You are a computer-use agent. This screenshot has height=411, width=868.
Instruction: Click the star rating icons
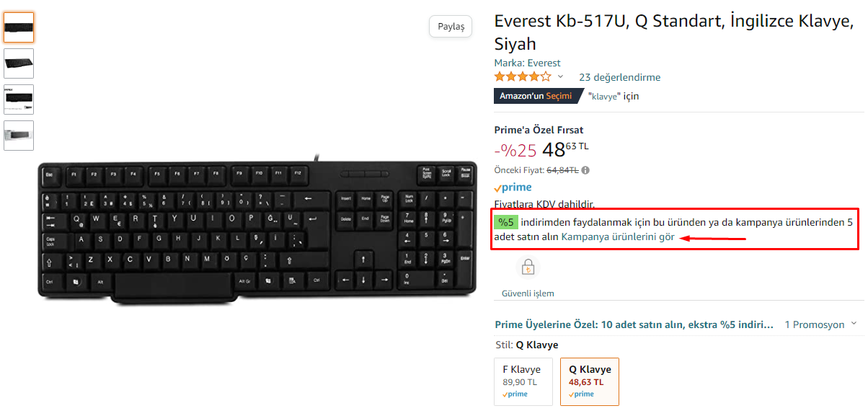pos(522,76)
